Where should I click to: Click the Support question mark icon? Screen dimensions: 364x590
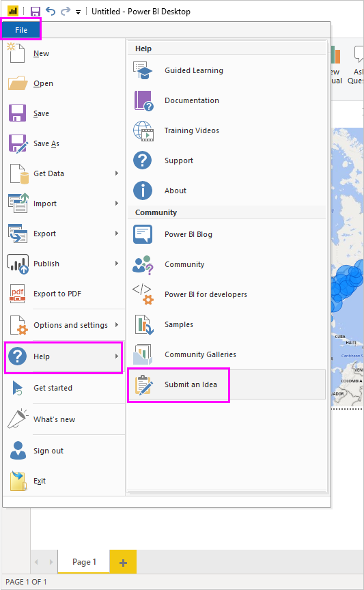[142, 160]
